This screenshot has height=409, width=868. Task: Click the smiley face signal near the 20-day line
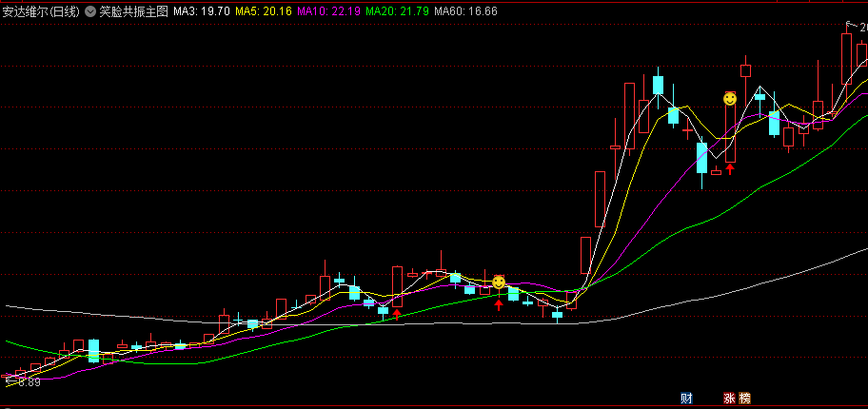[499, 282]
